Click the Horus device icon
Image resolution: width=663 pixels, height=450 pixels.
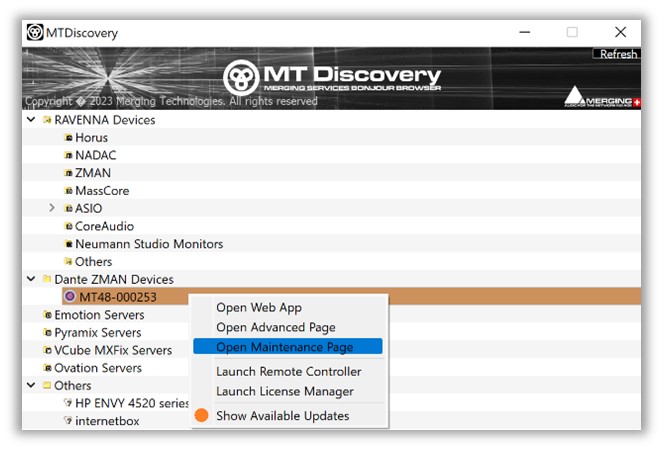[69, 138]
